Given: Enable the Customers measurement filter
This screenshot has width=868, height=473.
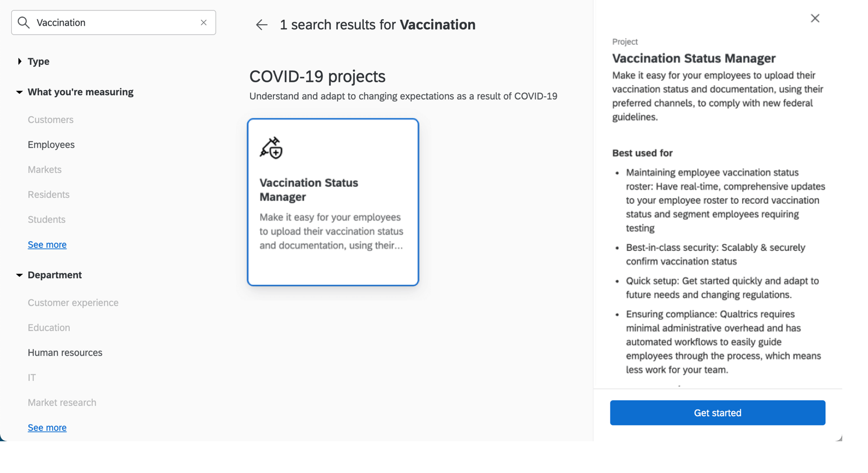Looking at the screenshot, I should [x=50, y=119].
